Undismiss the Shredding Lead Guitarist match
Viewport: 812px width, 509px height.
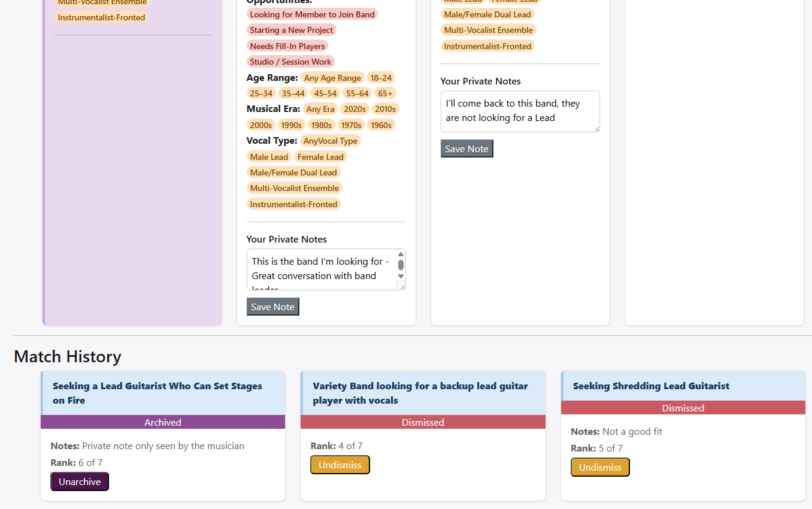coord(600,467)
